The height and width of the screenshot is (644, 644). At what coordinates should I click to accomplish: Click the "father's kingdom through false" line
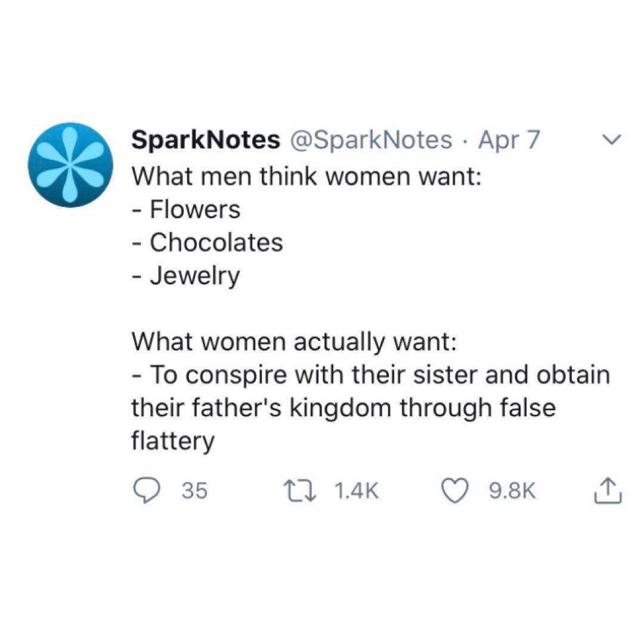point(343,408)
